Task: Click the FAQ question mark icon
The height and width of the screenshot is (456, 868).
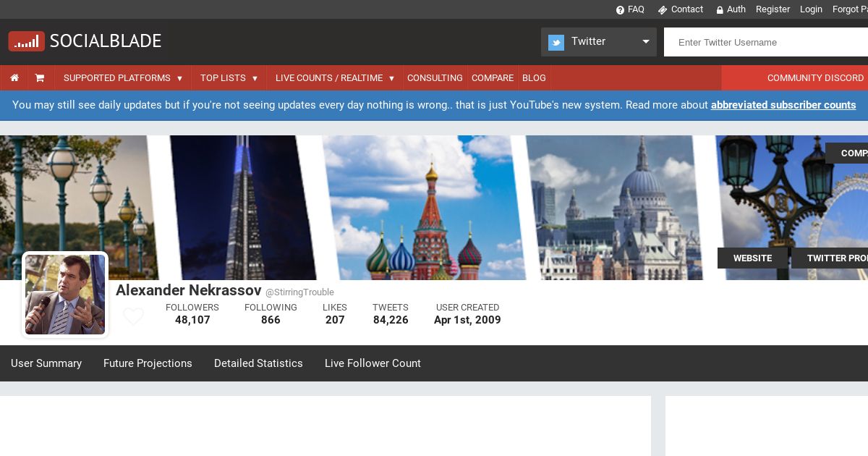Action: point(620,10)
